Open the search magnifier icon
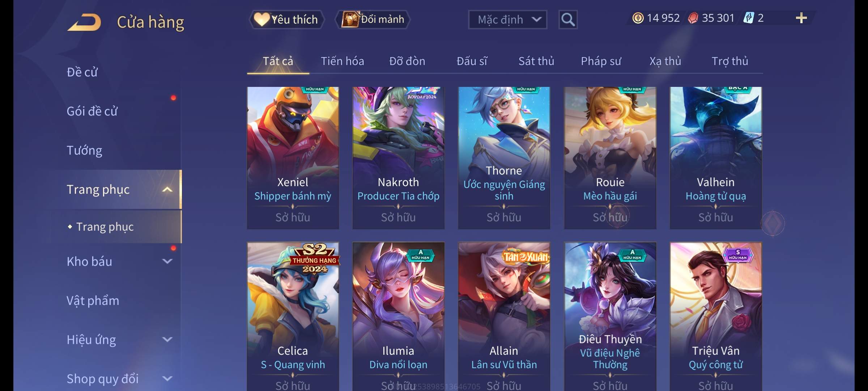This screenshot has height=391, width=868. pyautogui.click(x=568, y=20)
